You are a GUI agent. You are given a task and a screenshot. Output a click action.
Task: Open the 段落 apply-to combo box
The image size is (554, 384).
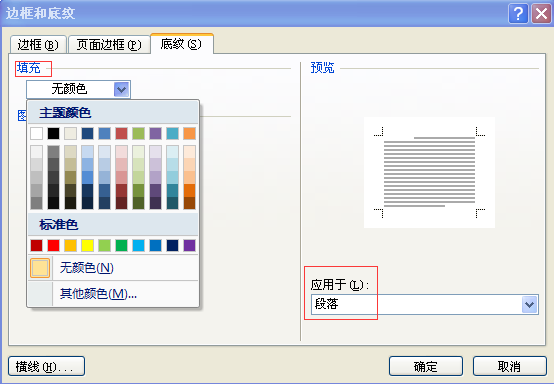pyautogui.click(x=425, y=305)
